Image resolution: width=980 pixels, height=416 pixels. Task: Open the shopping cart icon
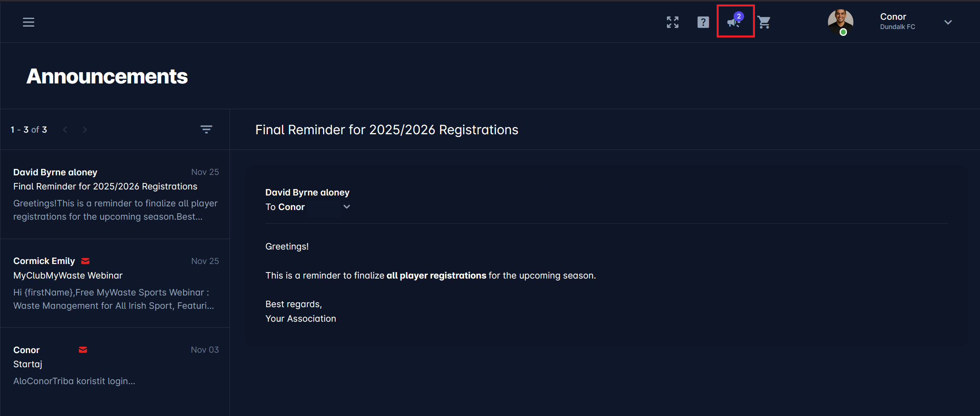click(x=764, y=22)
